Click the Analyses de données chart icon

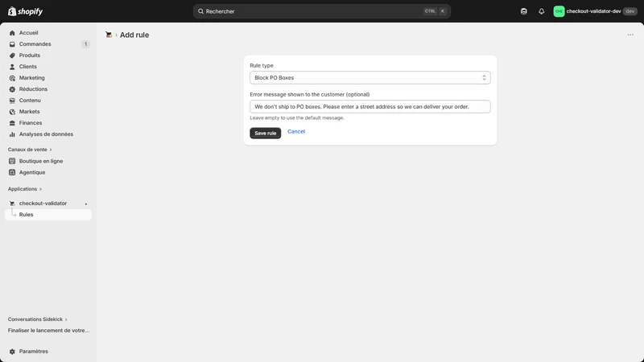pyautogui.click(x=12, y=134)
